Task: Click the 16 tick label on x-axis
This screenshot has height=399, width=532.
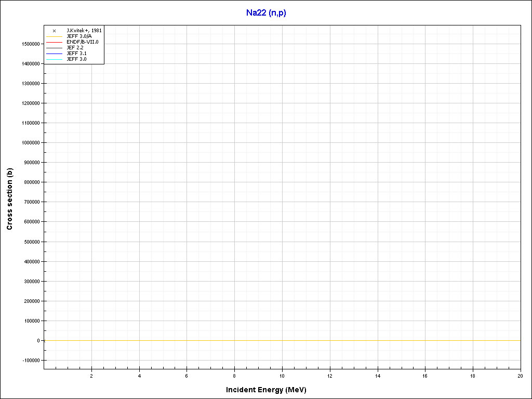Action: pos(425,376)
